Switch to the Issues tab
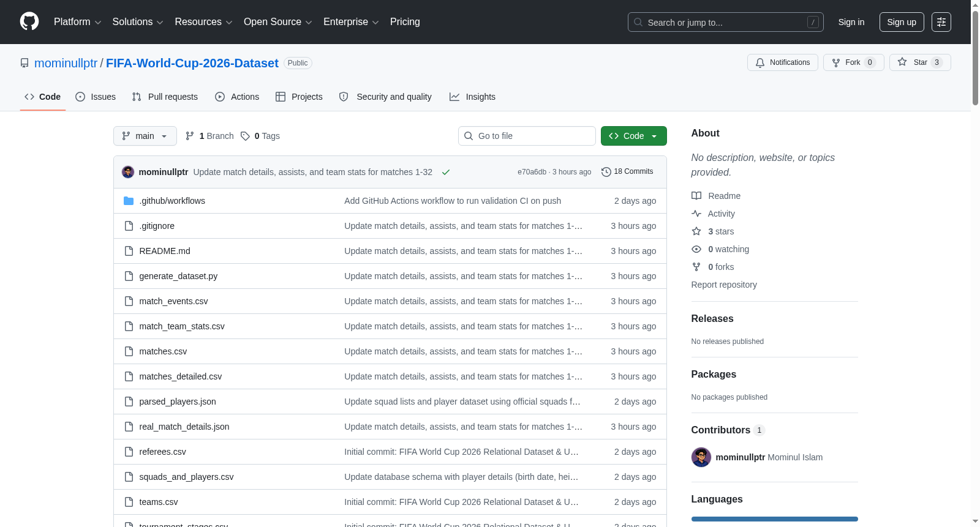 (96, 97)
